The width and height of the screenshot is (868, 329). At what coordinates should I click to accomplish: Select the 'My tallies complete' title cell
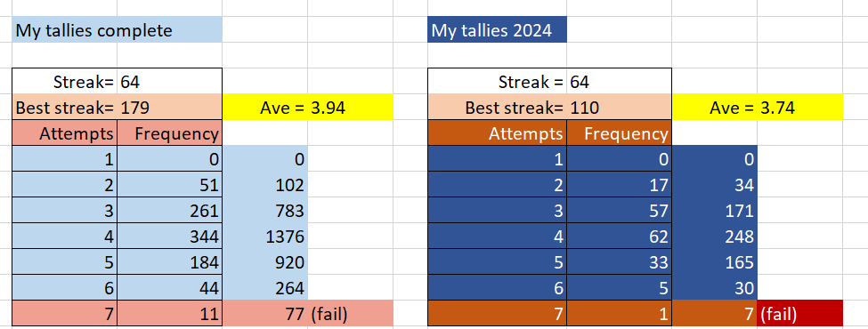[117, 30]
